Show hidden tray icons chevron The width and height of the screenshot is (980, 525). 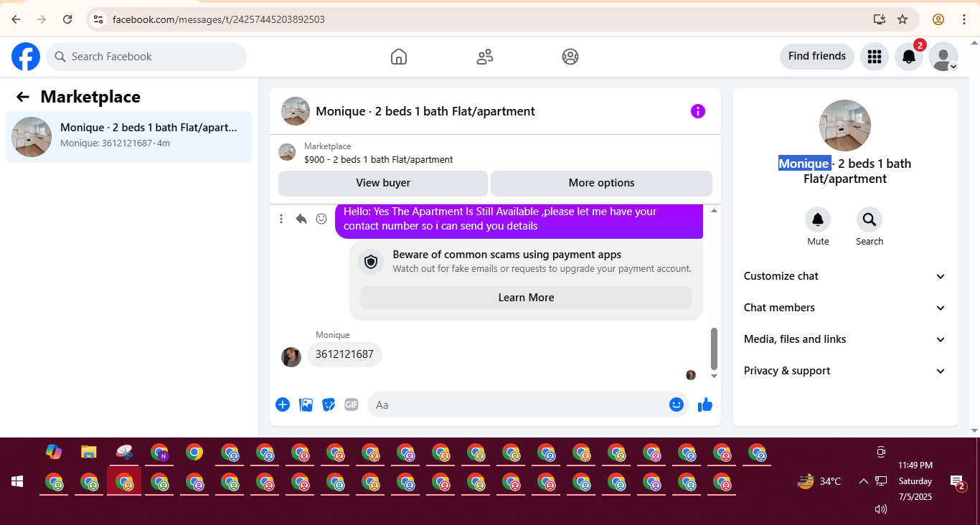[863, 481]
